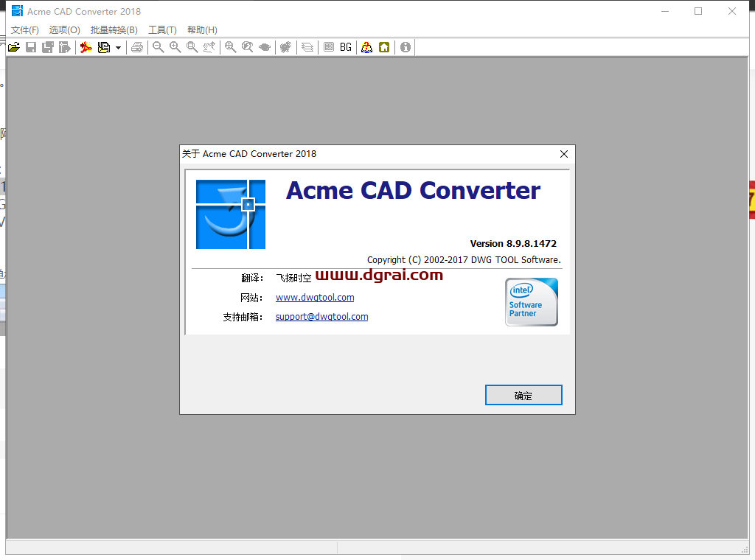Click the Acme CAD Converter logo image
755x560 pixels.
(231, 214)
